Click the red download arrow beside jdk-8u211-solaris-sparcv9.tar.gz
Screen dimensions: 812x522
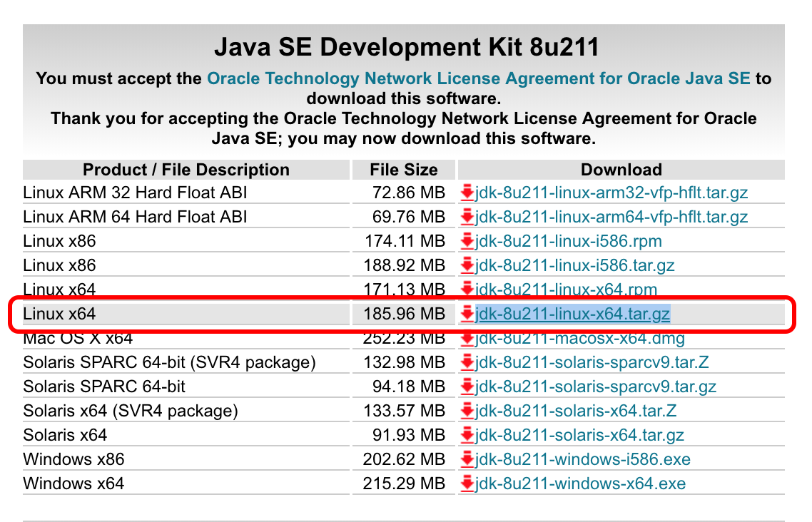click(467, 387)
